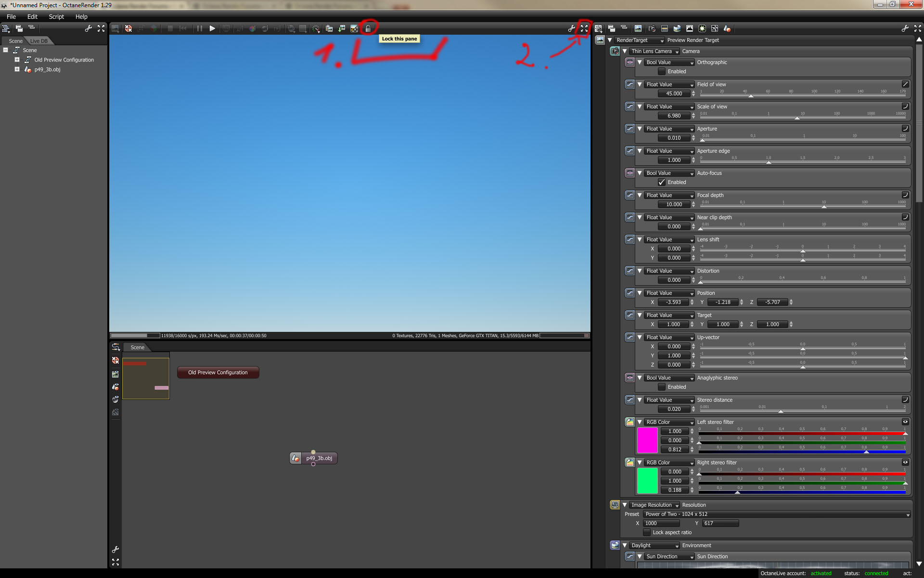Select the Old Preview Configuration node
The width and height of the screenshot is (924, 578).
(218, 372)
